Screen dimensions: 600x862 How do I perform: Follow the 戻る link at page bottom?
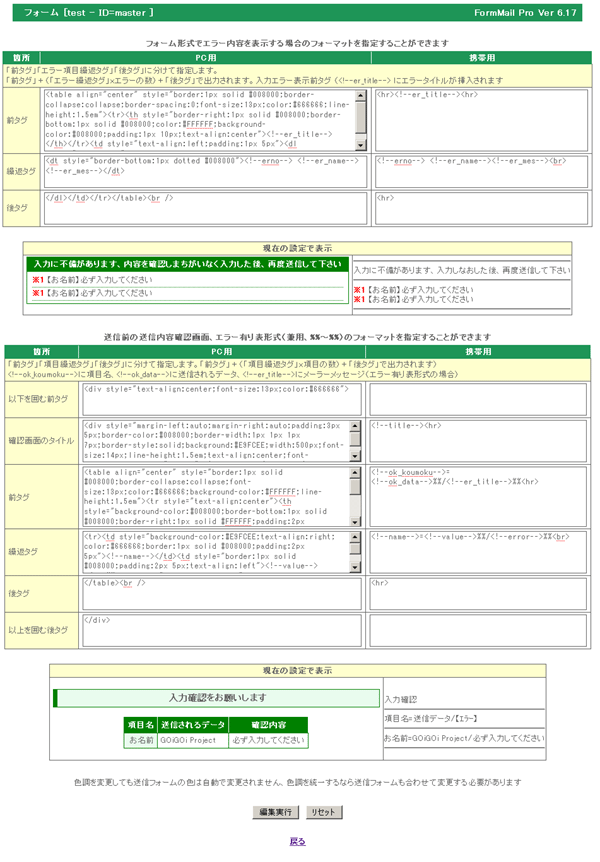(x=297, y=842)
